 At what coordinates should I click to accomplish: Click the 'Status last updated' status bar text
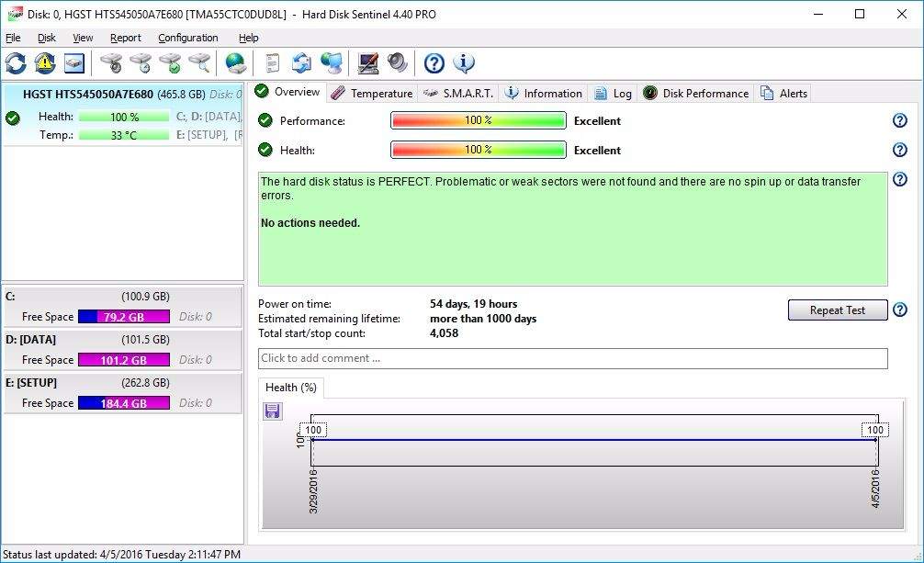(x=121, y=554)
